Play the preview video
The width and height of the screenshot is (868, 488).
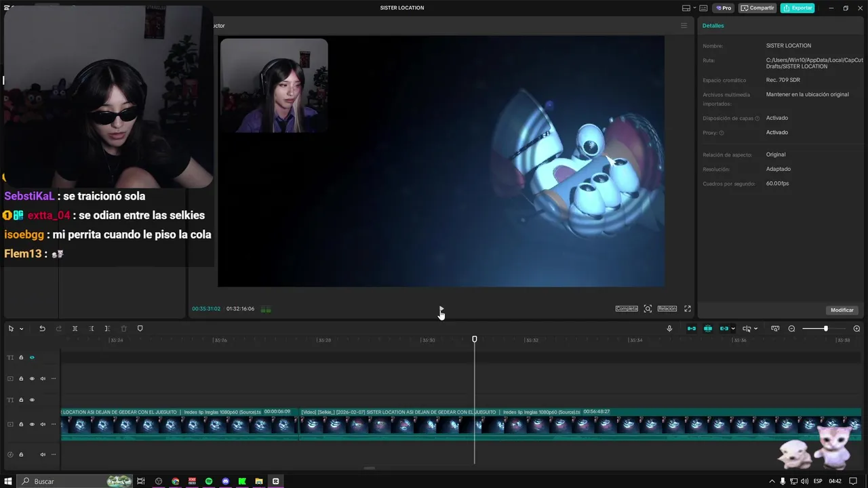tap(441, 309)
